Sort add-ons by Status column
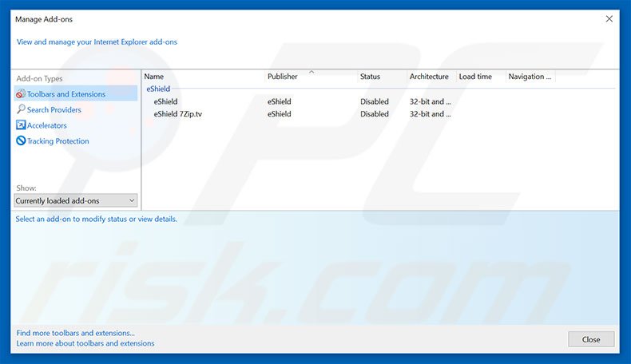The height and width of the screenshot is (364, 631). [x=370, y=77]
